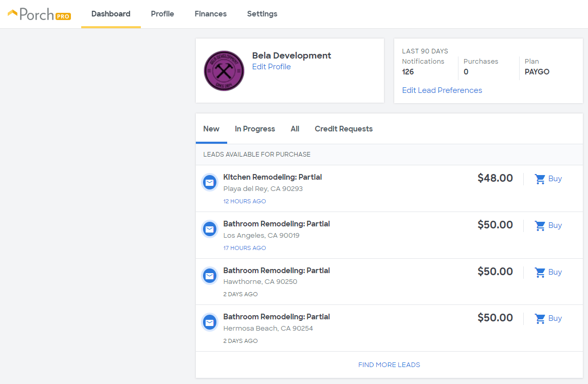The height and width of the screenshot is (384, 588).
Task: Switch to the In Progress tab
Action: [255, 129]
